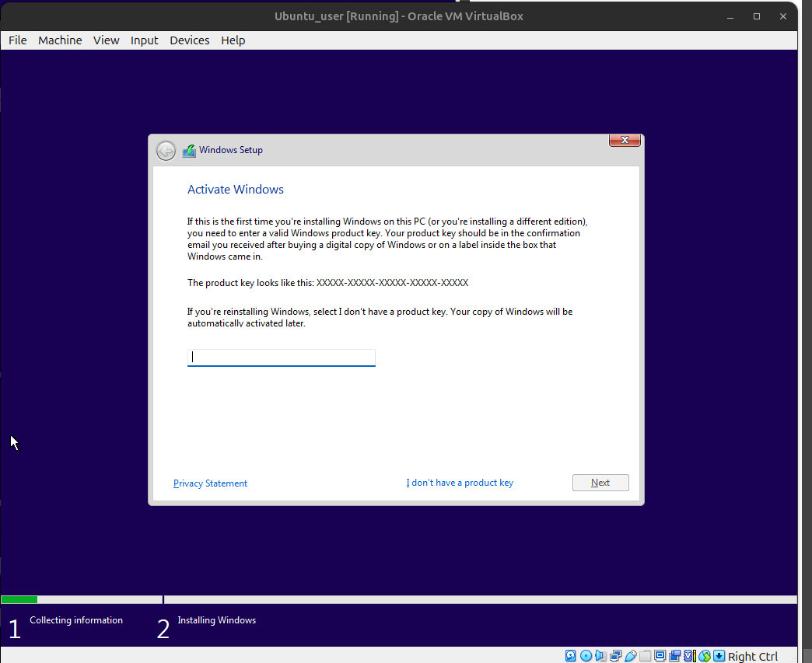Minimize the VirtualBox window
Screen dimensions: 812x663
pos(730,16)
